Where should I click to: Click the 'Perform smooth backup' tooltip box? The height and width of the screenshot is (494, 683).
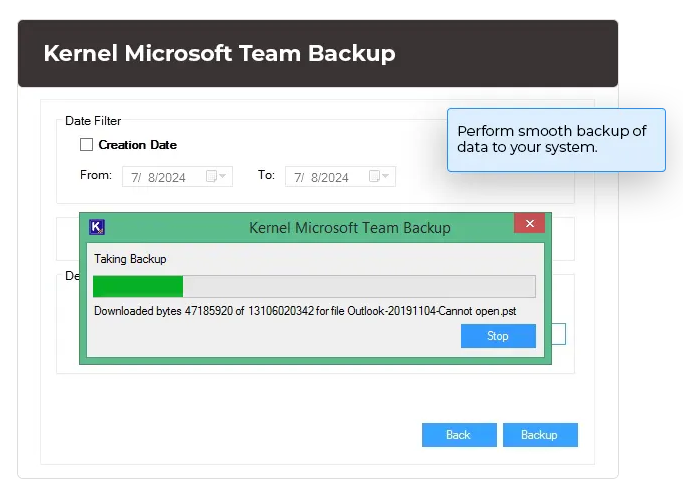[x=555, y=139]
